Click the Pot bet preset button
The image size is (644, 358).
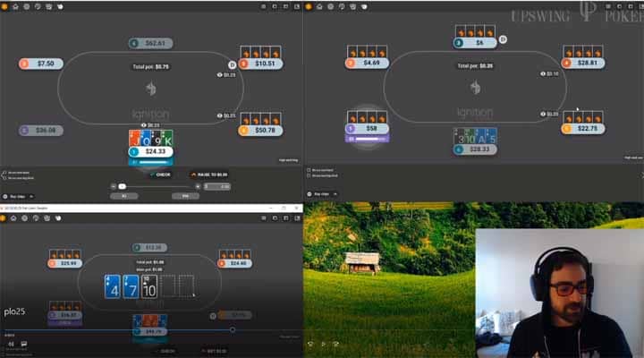tap(185, 196)
